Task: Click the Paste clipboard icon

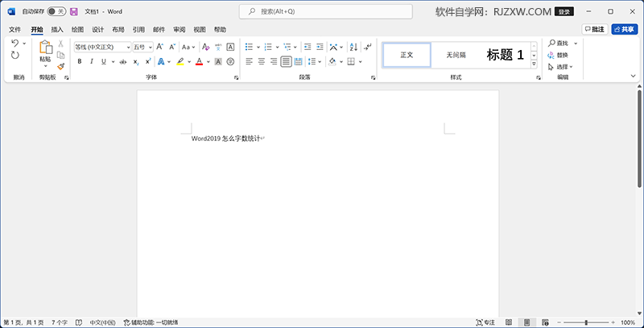Action: point(46,47)
